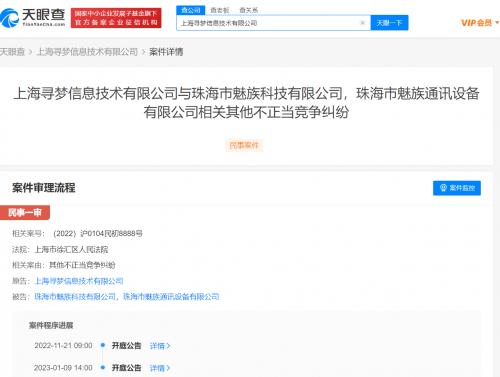
Task: Click timeline dot for 2022-11-21 09:00
Action: [103, 345]
